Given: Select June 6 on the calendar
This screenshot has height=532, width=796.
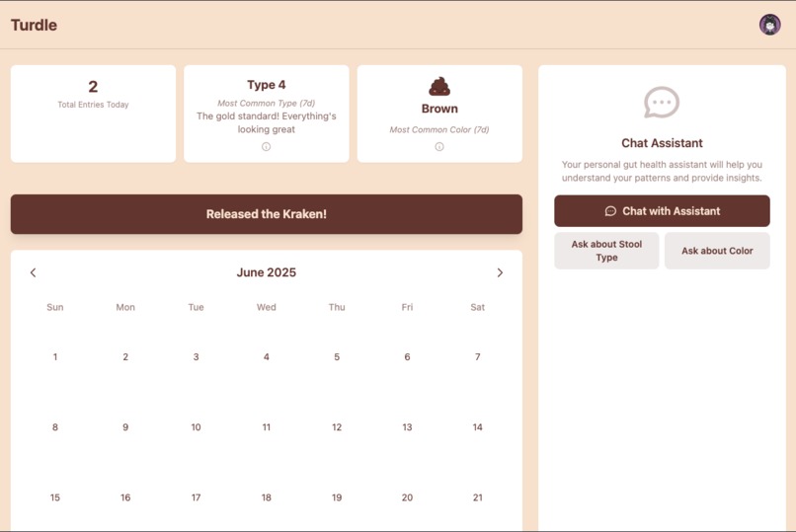Looking at the screenshot, I should pos(407,357).
